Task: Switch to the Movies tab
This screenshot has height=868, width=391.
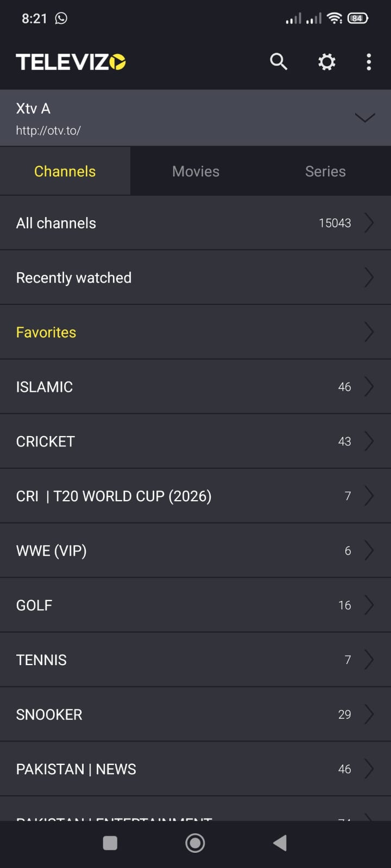Action: coord(195,171)
